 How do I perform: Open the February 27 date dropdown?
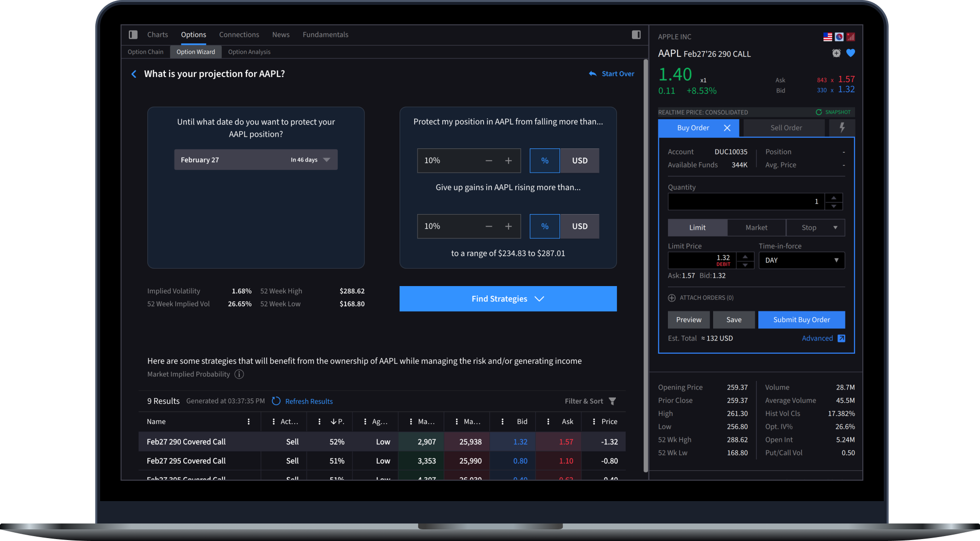coord(256,160)
